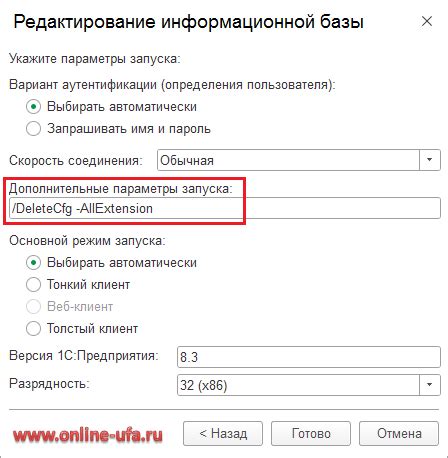Close the Редактирование информационной базы dialog

(x=427, y=22)
